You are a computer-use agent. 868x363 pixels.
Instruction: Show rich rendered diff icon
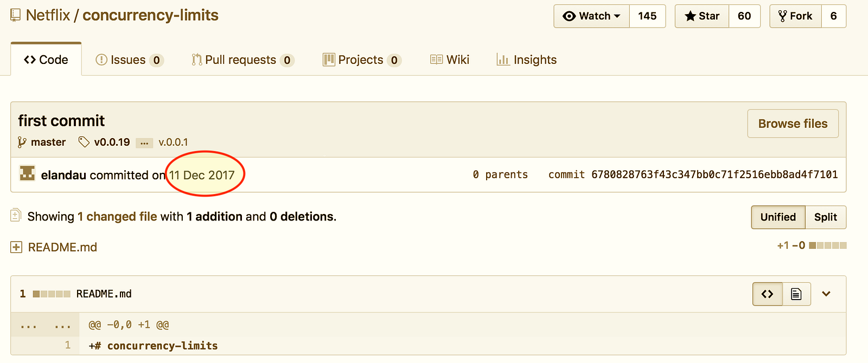(796, 294)
